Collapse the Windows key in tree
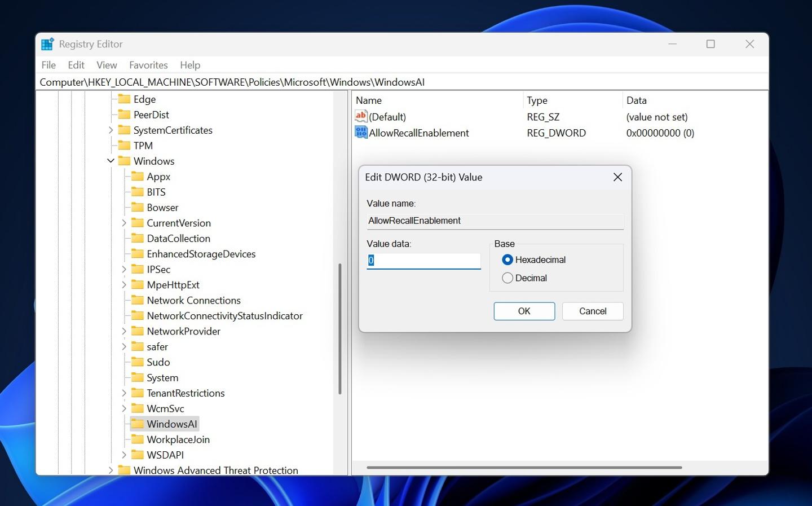Screen dimensions: 812x506 [x=111, y=161]
